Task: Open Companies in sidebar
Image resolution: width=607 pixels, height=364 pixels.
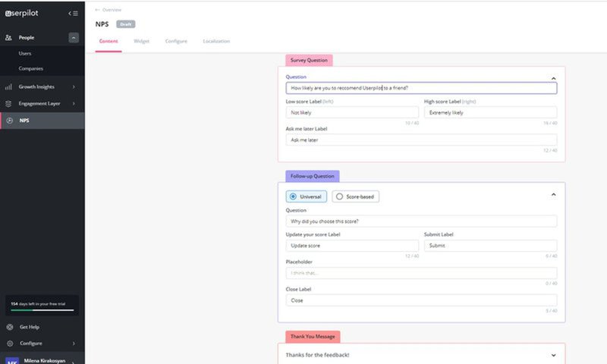Action: tap(31, 68)
